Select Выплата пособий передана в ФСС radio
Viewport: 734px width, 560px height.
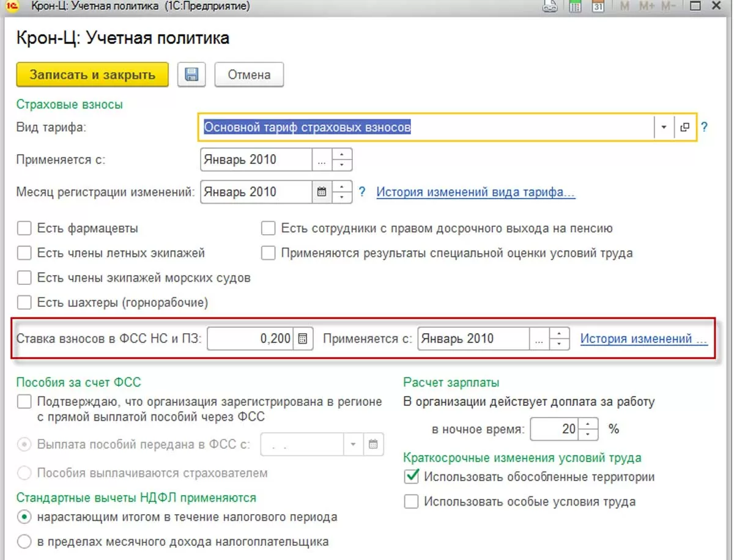pos(24,444)
